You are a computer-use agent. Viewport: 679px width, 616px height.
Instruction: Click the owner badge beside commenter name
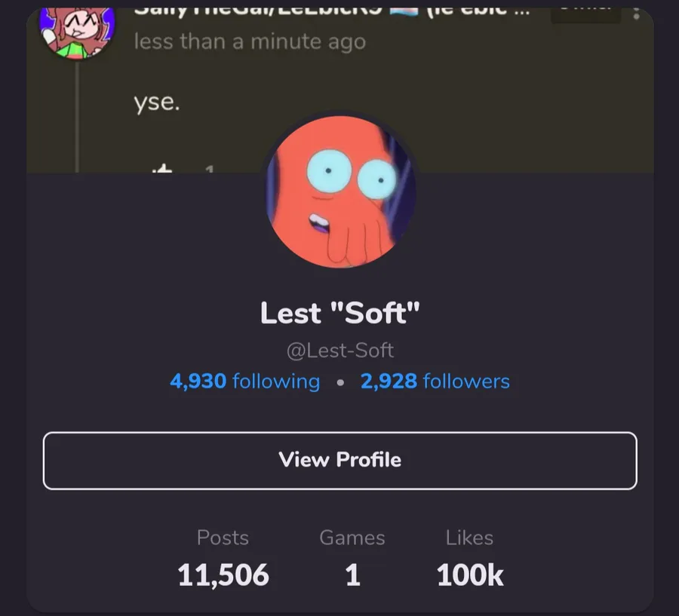click(585, 13)
